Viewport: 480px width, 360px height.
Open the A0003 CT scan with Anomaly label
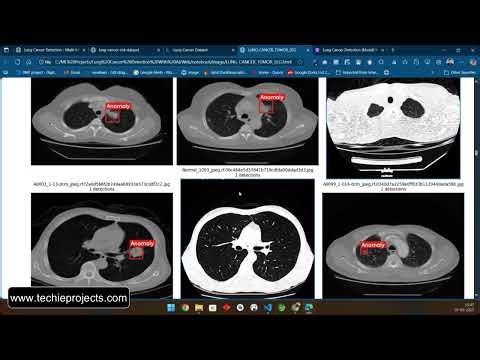tap(102, 245)
